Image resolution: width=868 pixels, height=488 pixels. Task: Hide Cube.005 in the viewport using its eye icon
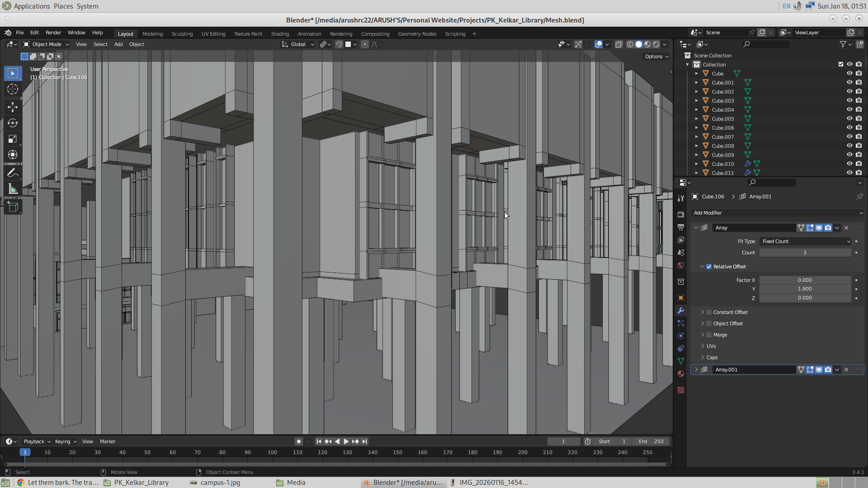pos(849,118)
